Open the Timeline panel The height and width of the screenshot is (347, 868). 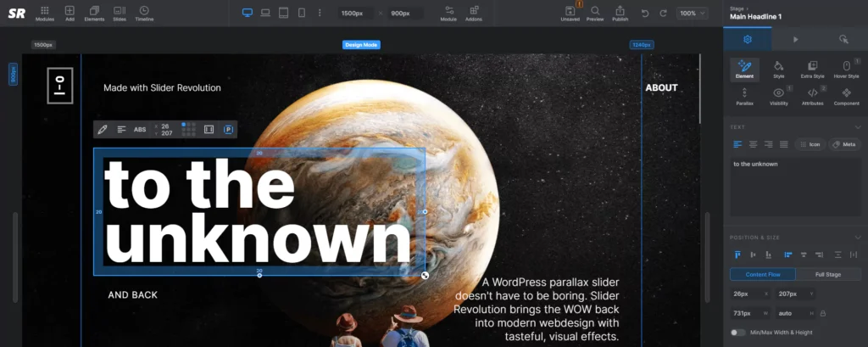[x=144, y=11]
